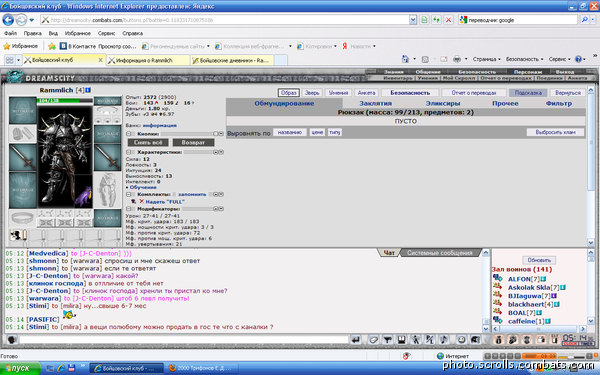The height and width of the screenshot is (375, 600).
Task: Click the walking figure icon in chat toolbar
Action: click(x=416, y=339)
